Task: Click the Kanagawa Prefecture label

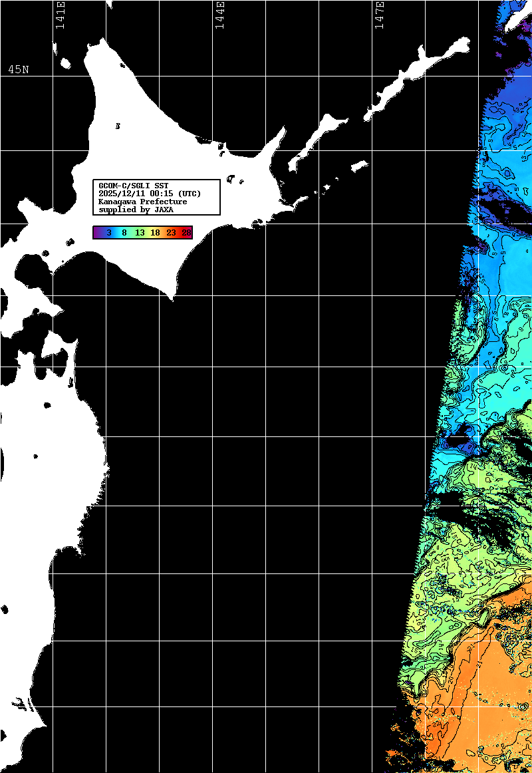Action: coord(142,201)
